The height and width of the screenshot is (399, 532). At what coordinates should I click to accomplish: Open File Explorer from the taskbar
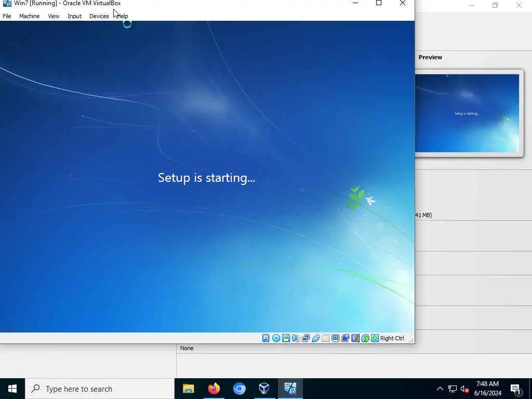coord(188,389)
